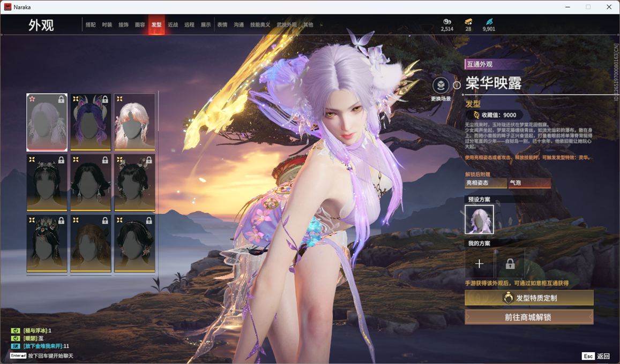Close the Naraka window
Viewport: 620px width, 364px height.
click(x=609, y=7)
